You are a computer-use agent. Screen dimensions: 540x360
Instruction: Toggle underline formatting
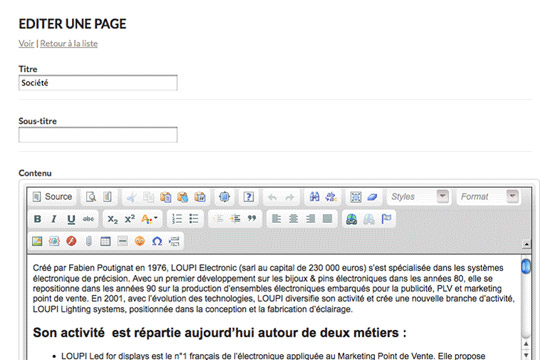[71, 219]
